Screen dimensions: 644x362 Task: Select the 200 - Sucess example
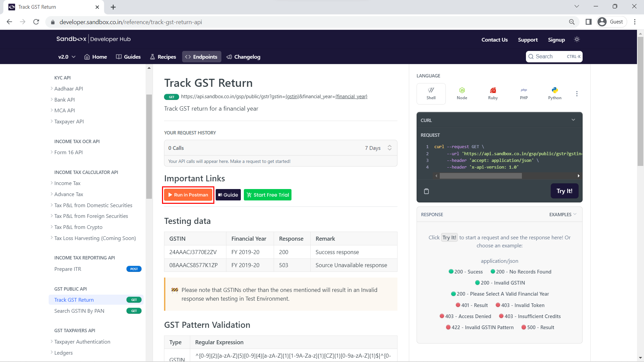click(466, 272)
